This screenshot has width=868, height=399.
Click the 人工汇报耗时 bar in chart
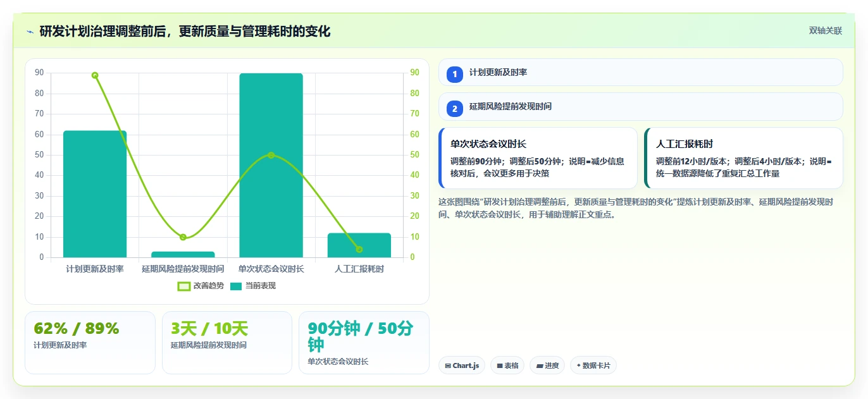[359, 245]
